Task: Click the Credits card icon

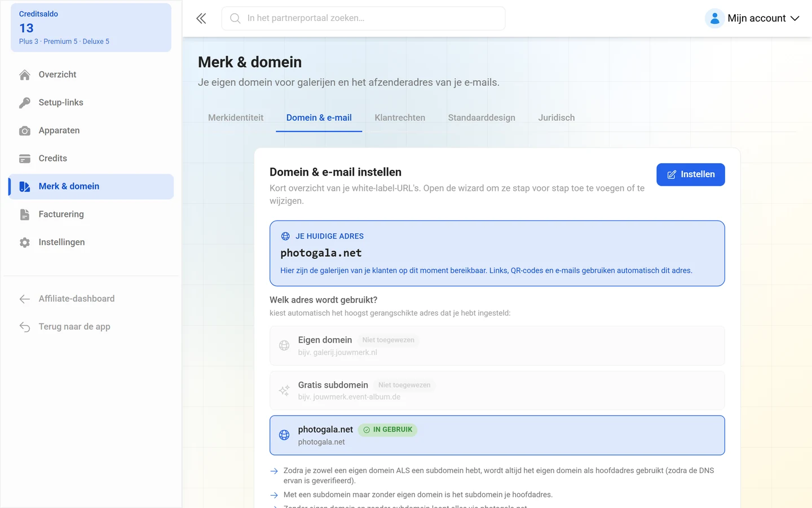Action: (x=25, y=159)
